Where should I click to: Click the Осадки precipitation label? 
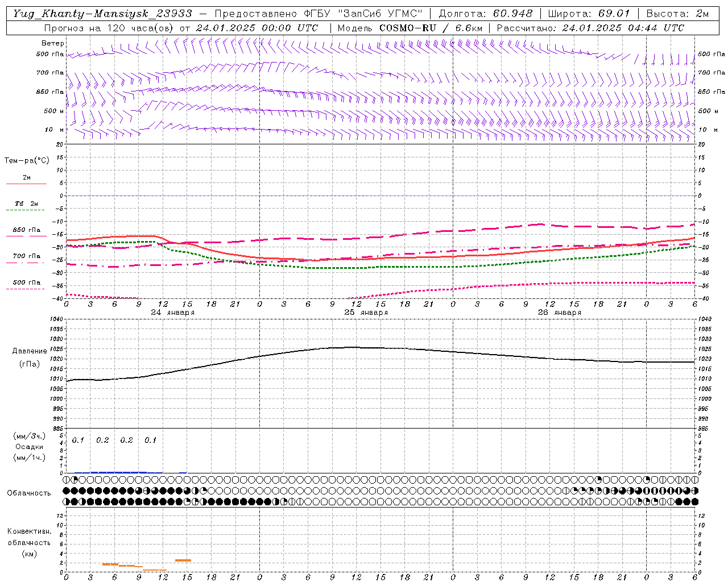point(30,447)
